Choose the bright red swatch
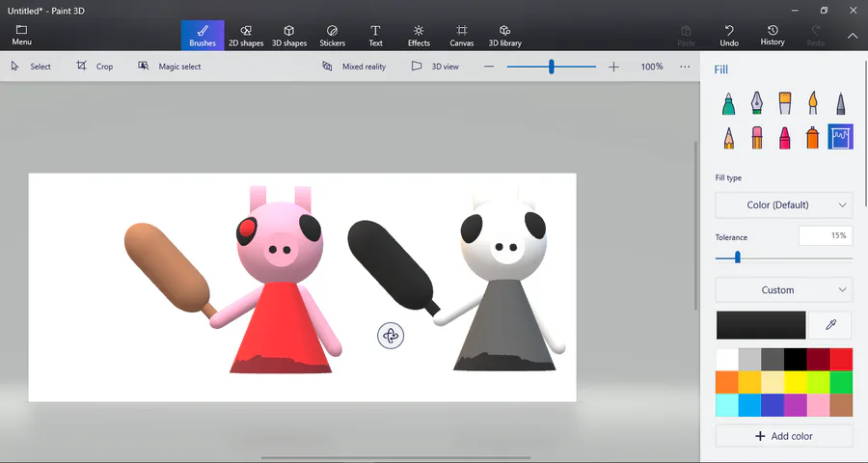868x463 pixels. click(841, 360)
